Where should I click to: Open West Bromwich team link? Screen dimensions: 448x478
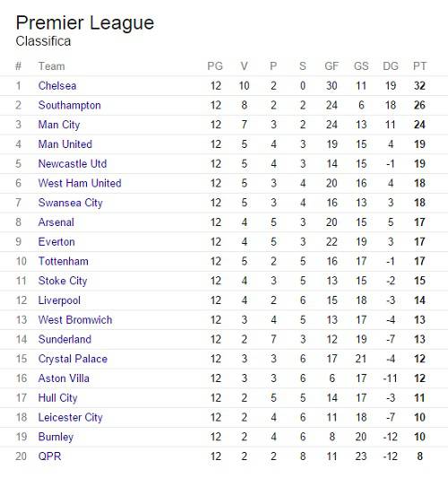75,320
